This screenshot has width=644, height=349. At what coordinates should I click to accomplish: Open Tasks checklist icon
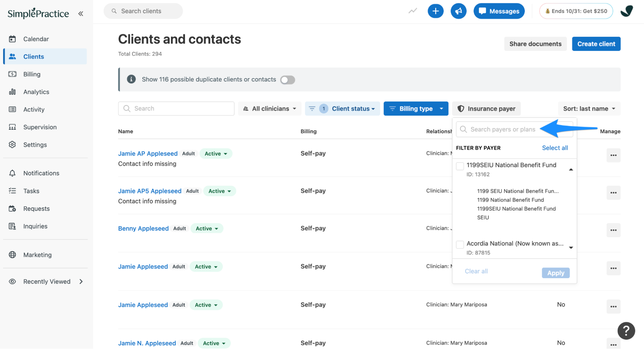point(12,191)
